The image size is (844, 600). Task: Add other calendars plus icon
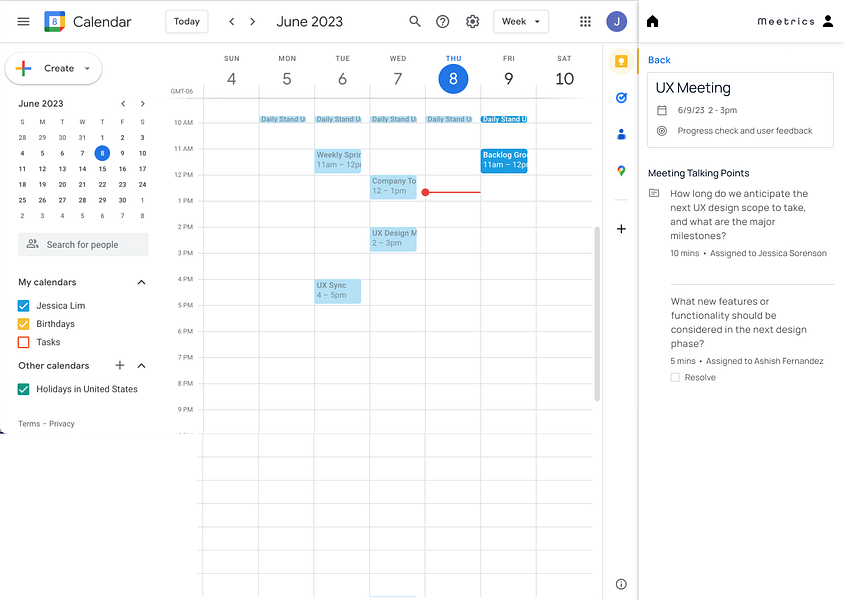click(x=120, y=365)
